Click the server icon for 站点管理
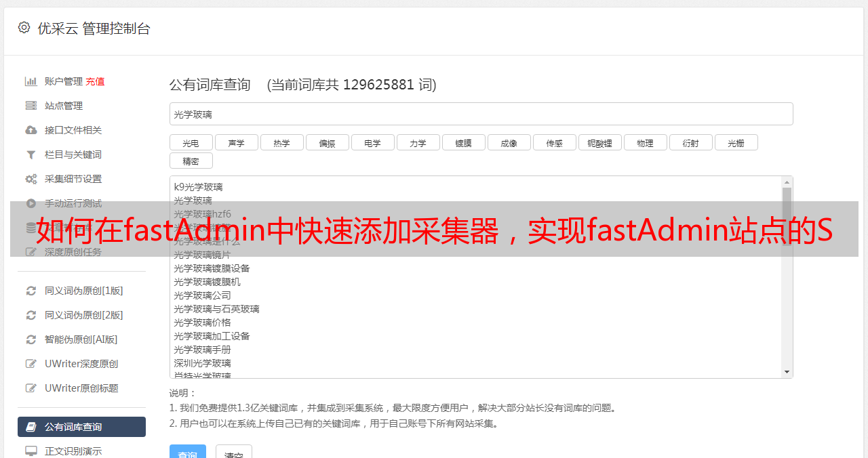 pyautogui.click(x=31, y=106)
